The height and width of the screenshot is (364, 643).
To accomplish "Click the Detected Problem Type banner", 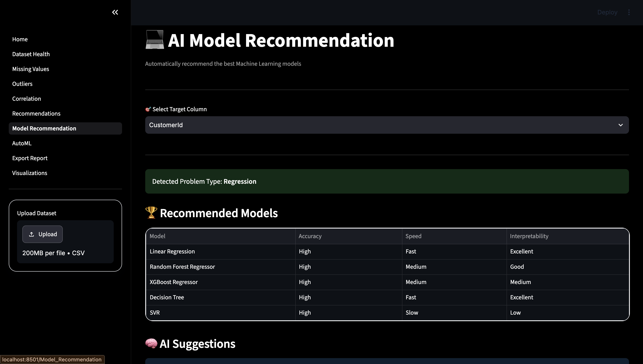I will (x=387, y=181).
